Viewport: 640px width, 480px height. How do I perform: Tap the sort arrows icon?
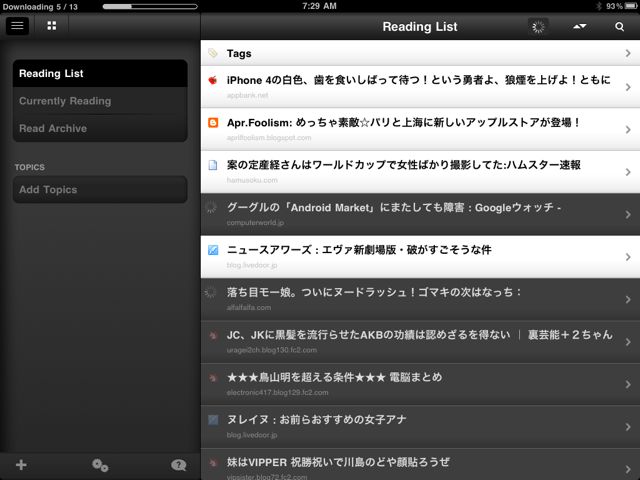(x=579, y=27)
